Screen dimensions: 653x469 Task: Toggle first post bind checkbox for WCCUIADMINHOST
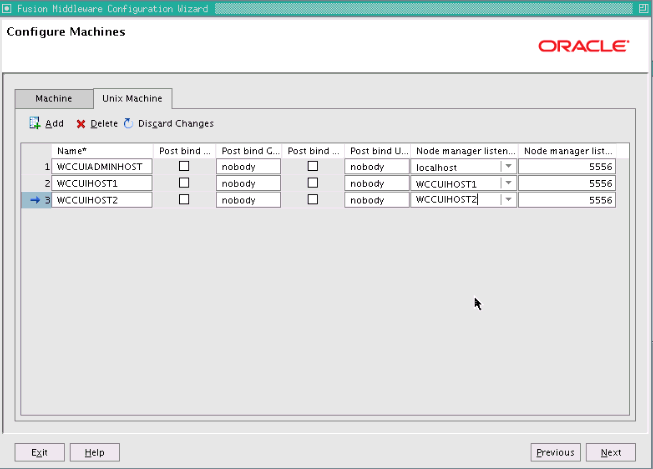(184, 166)
